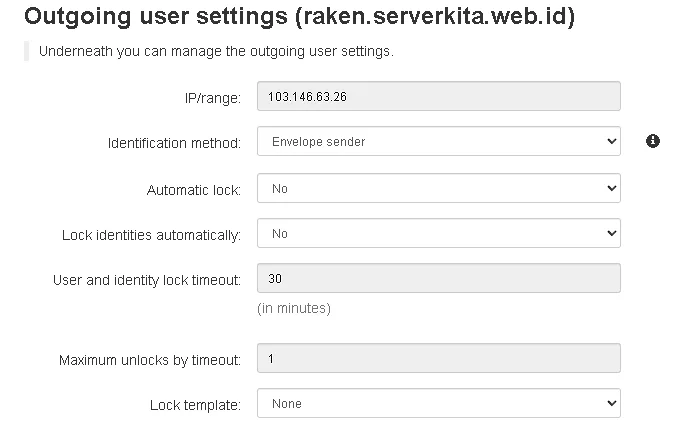The width and height of the screenshot is (674, 428).
Task: Click the "(in minutes)" hint text
Action: coord(294,308)
